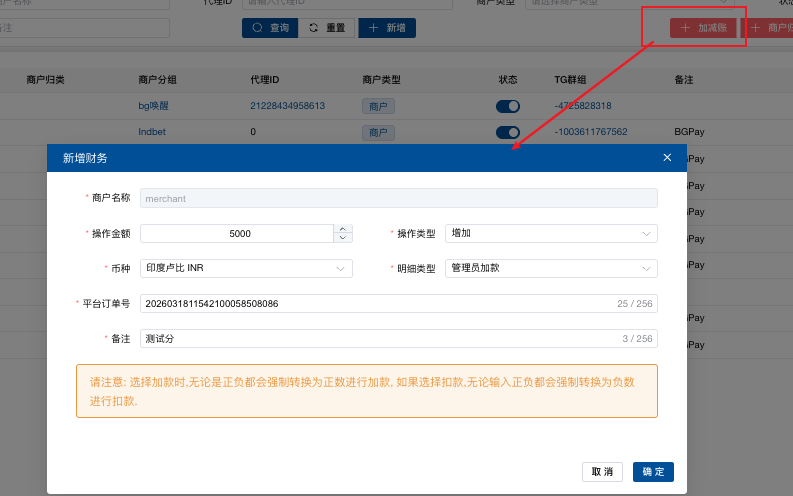This screenshot has width=793, height=496.
Task: Click the 操作金额 amount field
Action: 238,233
